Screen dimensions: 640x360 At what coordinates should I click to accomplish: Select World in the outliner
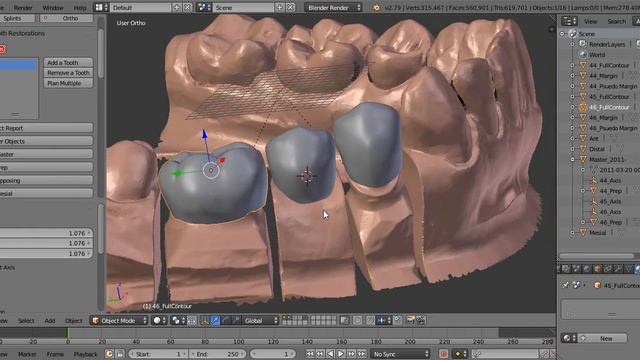point(597,55)
